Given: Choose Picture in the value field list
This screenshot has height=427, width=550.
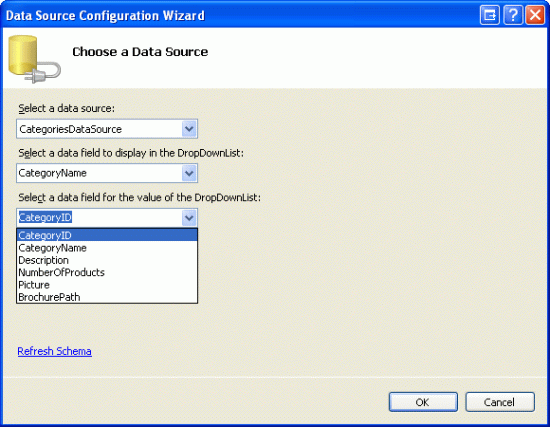Looking at the screenshot, I should click(107, 285).
